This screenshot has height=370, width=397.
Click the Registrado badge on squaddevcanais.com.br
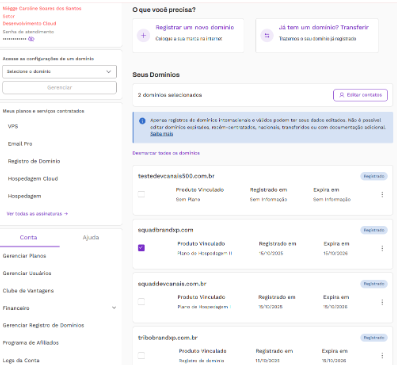(374, 284)
